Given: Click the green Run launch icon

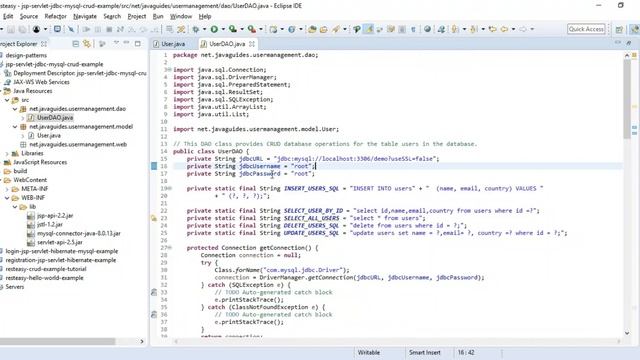Looking at the screenshot, I should [214, 29].
